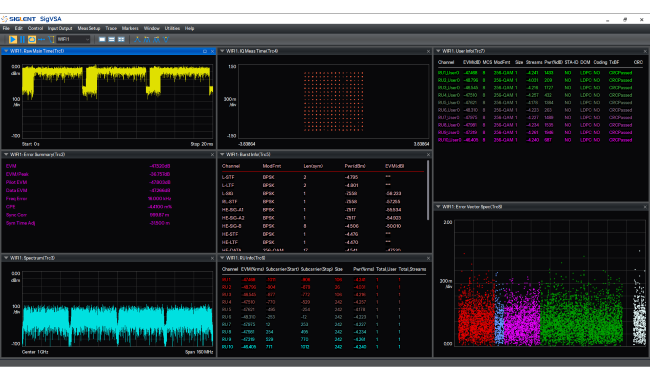This screenshot has height=380, width=650.
Task: Expand Error Vector Spectrum trace dropdown arrow
Action: (438, 206)
